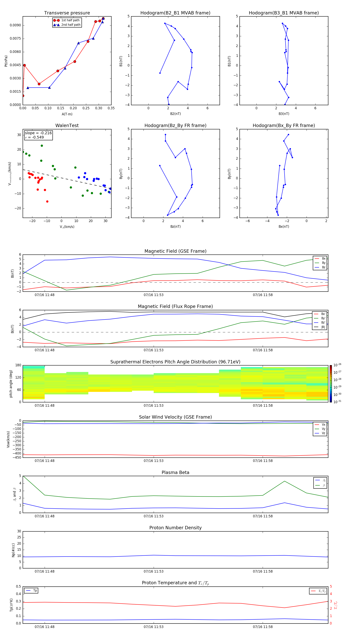Click the 'Hodogram(Bx_By FR frame)' title
351x644 pixels.
tap(284, 125)
